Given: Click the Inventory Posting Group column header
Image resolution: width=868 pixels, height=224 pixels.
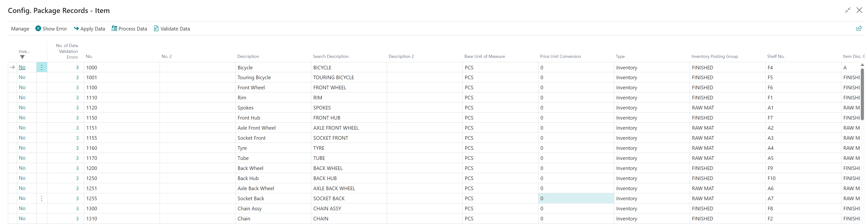Looking at the screenshot, I should click(714, 56).
